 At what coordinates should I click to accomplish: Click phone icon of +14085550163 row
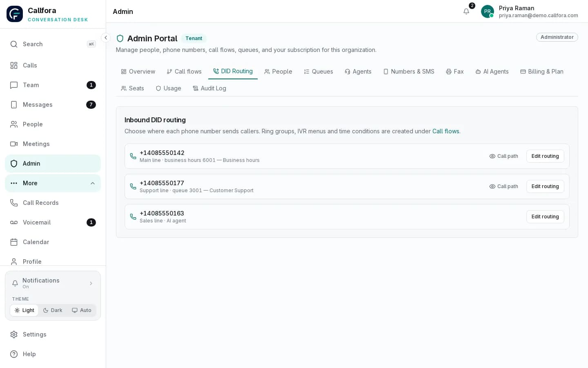133,217
